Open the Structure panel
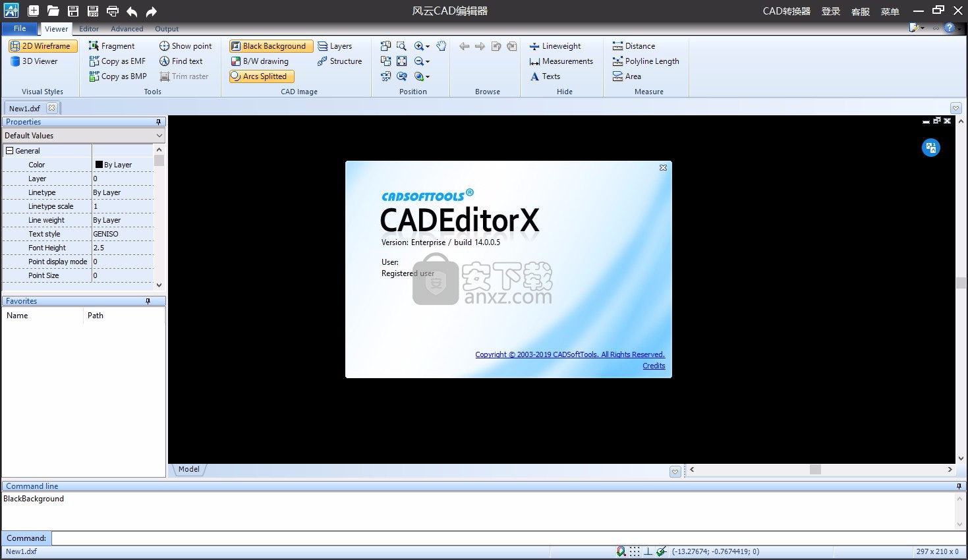The height and width of the screenshot is (560, 968). (x=339, y=61)
